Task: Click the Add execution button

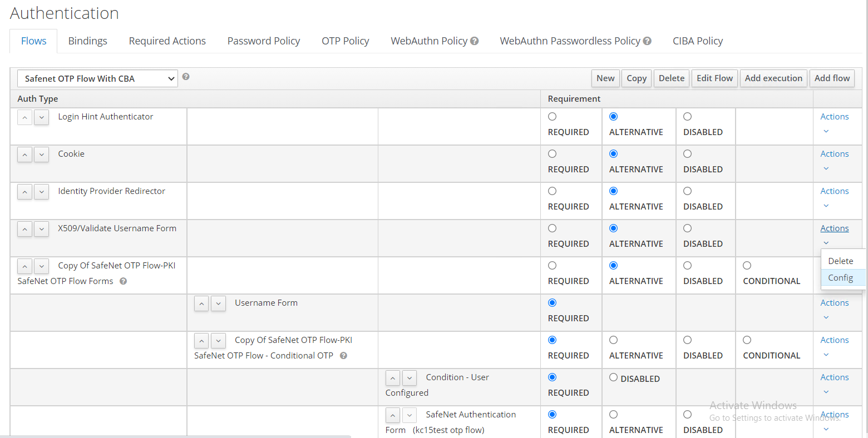Action: click(773, 78)
